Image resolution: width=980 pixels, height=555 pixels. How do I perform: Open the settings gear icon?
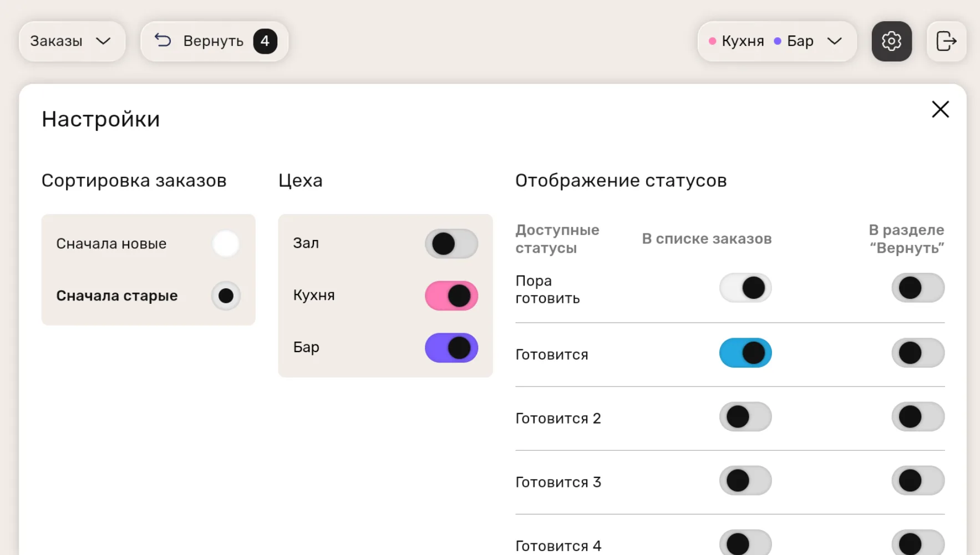tap(891, 41)
